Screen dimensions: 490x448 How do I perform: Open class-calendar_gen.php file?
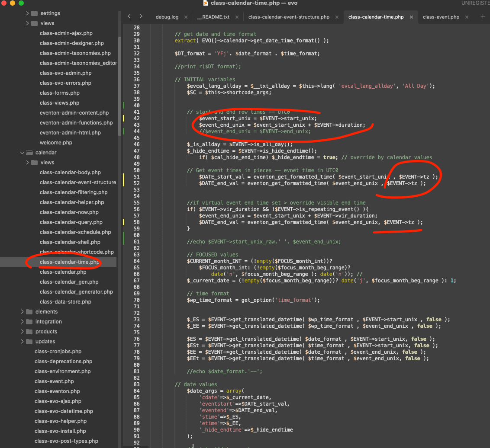pos(69,282)
